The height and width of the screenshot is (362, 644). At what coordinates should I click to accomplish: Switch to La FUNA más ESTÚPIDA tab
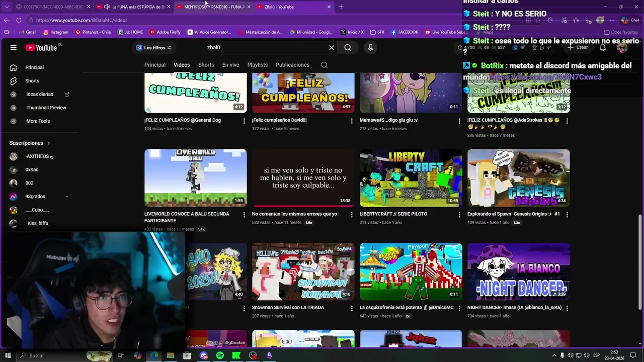[x=133, y=7]
